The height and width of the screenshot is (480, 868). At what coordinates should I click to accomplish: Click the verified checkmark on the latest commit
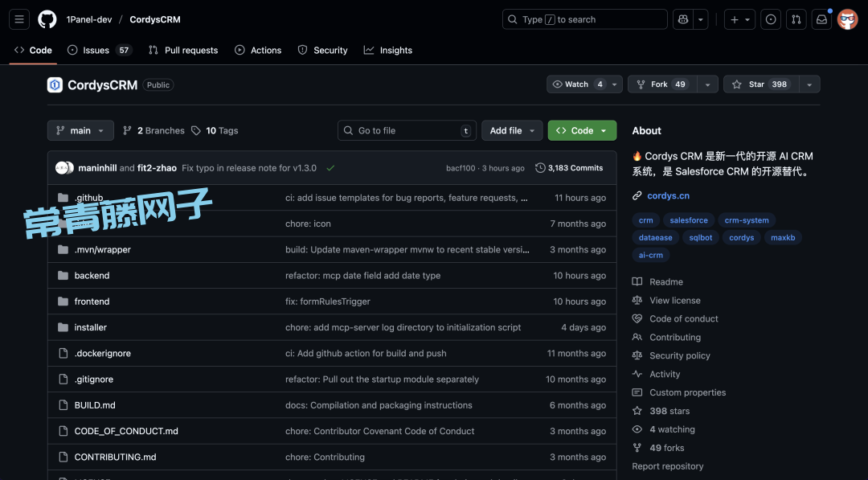tap(330, 168)
